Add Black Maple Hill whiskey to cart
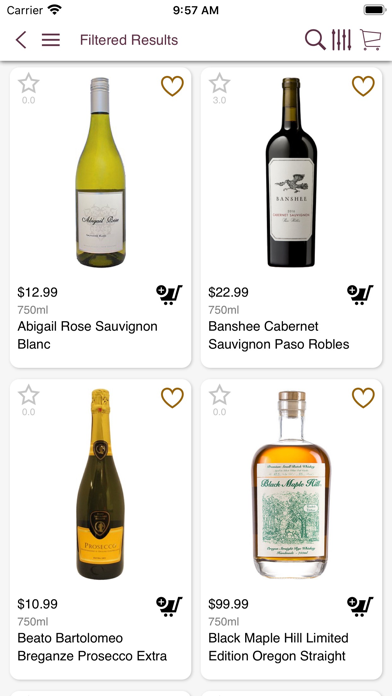Viewport: 392px width, 696px height. click(360, 606)
